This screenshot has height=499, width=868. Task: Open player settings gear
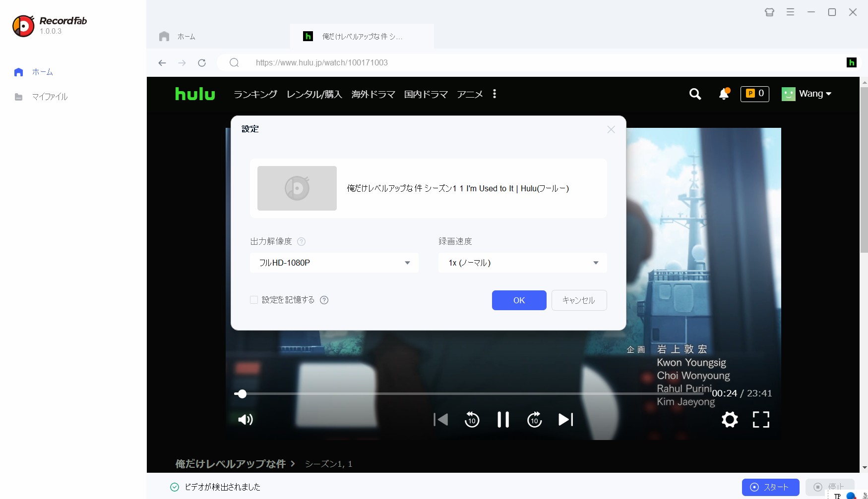pos(730,420)
